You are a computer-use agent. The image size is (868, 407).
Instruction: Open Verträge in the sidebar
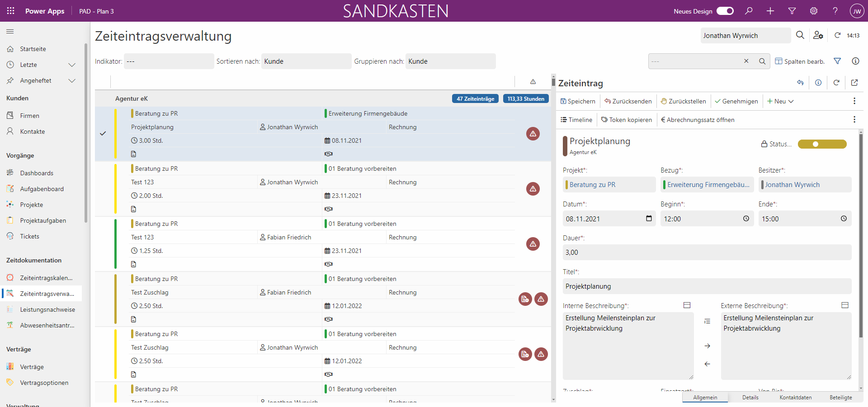click(32, 367)
